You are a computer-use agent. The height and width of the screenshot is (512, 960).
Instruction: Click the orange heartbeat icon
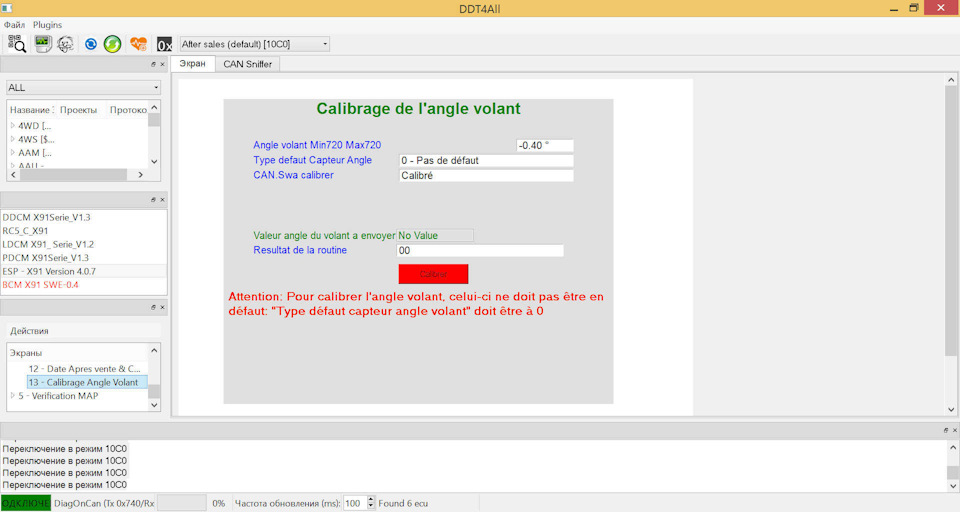tap(138, 44)
